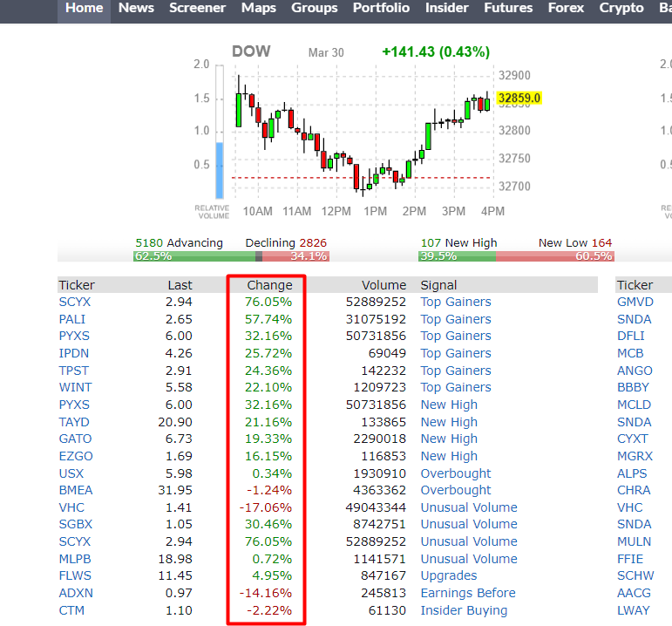Open the PALI ticker link
The height and width of the screenshot is (626, 672).
point(72,319)
